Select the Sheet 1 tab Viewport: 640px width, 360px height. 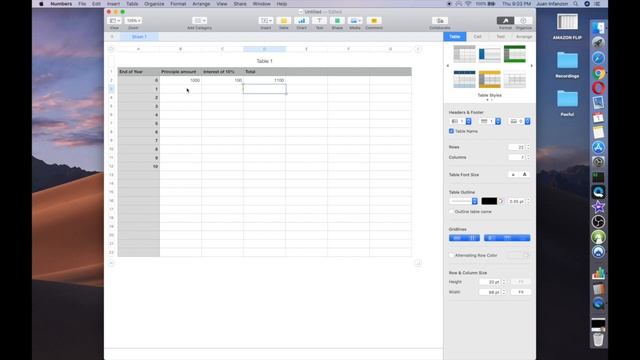[x=139, y=37]
